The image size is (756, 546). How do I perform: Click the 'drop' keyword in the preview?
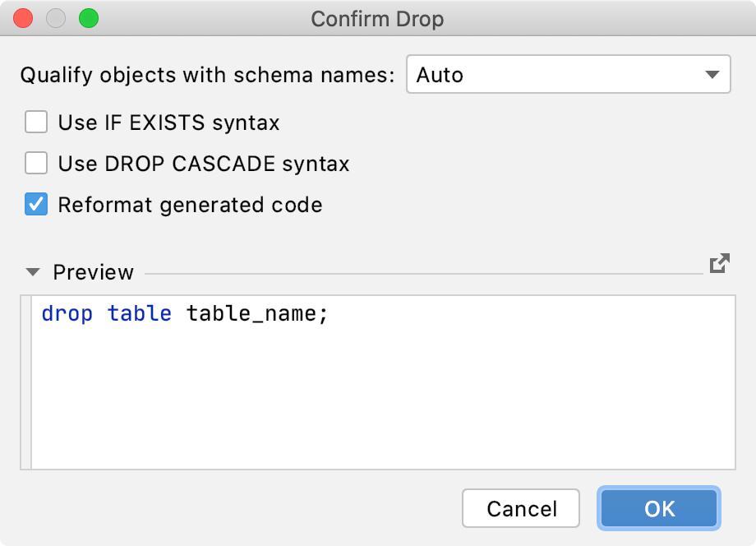[x=67, y=313]
